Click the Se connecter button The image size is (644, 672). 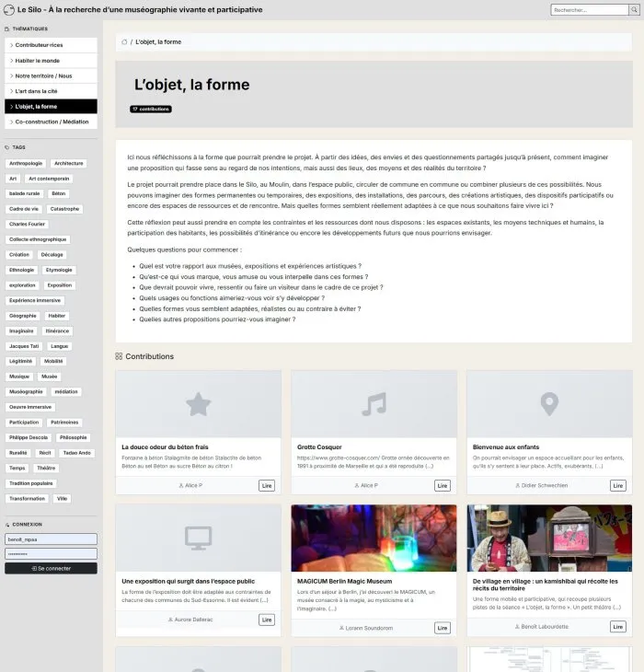point(51,568)
